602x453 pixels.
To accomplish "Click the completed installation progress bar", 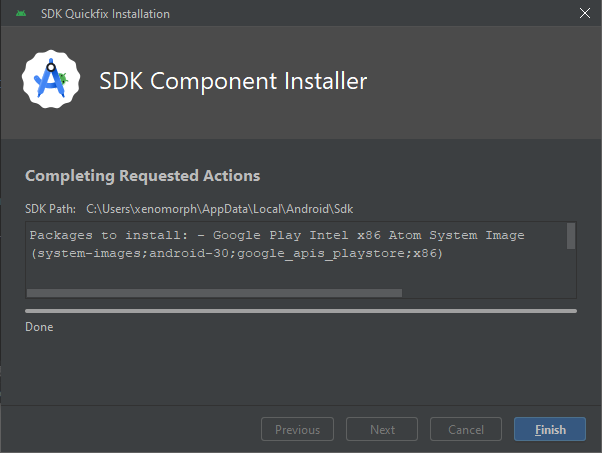I will click(301, 311).
